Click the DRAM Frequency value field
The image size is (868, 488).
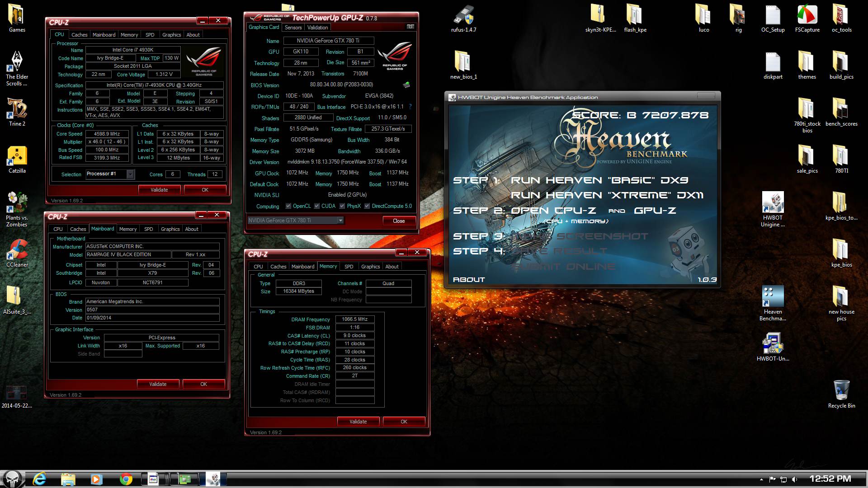pos(355,319)
